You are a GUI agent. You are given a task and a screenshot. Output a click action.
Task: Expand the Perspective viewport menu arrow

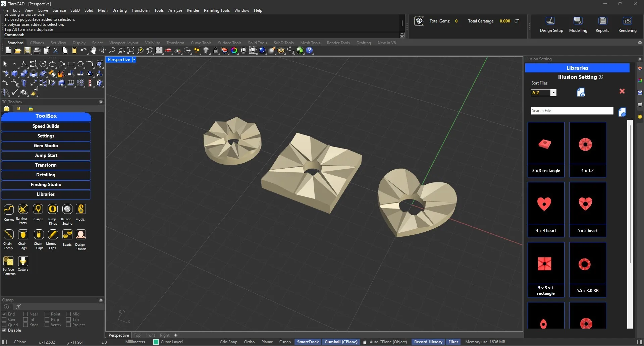(134, 60)
